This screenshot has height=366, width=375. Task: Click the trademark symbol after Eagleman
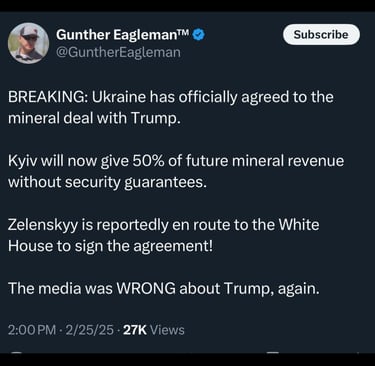pyautogui.click(x=185, y=32)
